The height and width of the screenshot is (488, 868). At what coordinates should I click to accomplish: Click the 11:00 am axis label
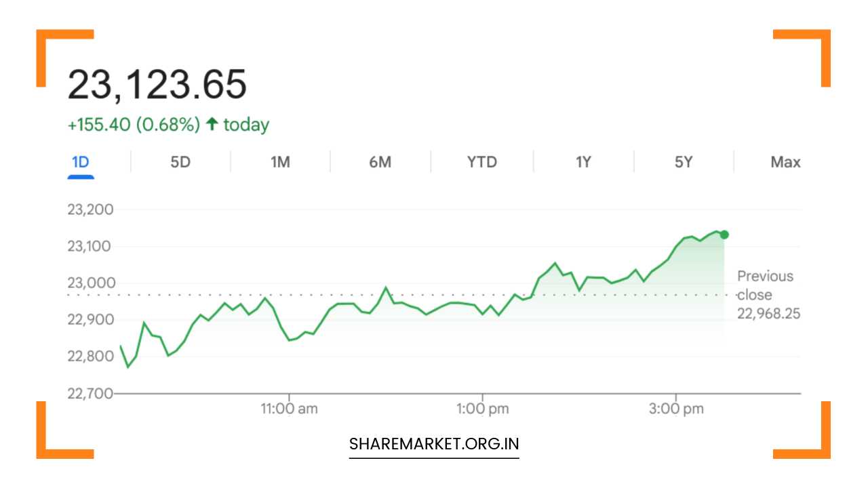[x=290, y=408]
